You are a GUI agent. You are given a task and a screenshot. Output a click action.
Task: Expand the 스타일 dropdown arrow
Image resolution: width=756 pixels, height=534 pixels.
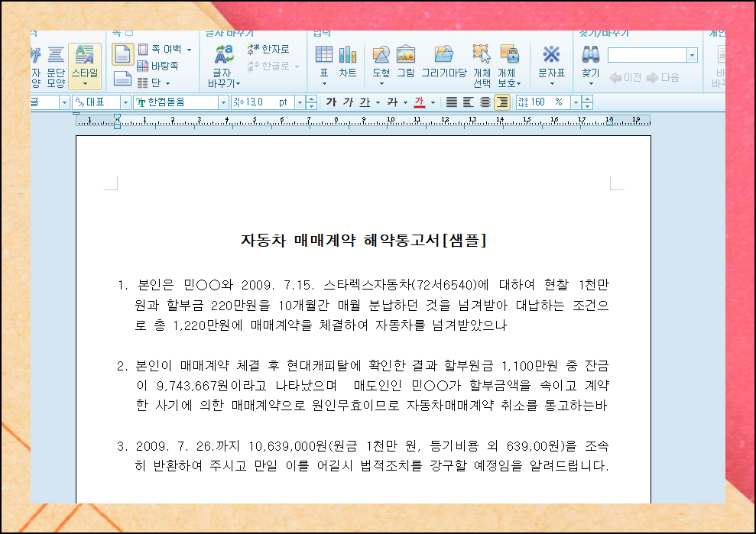click(85, 84)
